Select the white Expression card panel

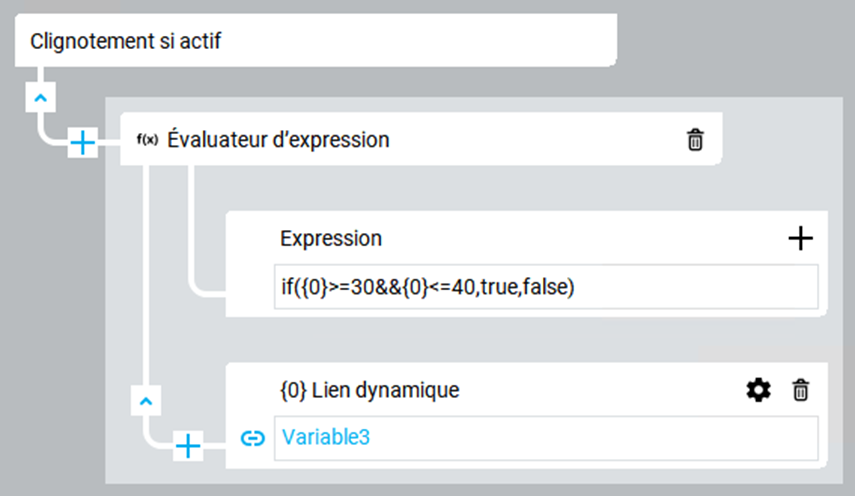point(527,264)
